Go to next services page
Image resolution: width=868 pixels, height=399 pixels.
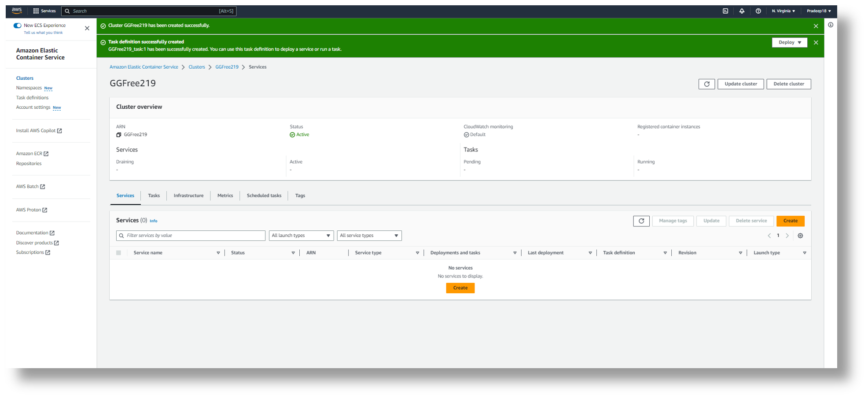pyautogui.click(x=787, y=236)
